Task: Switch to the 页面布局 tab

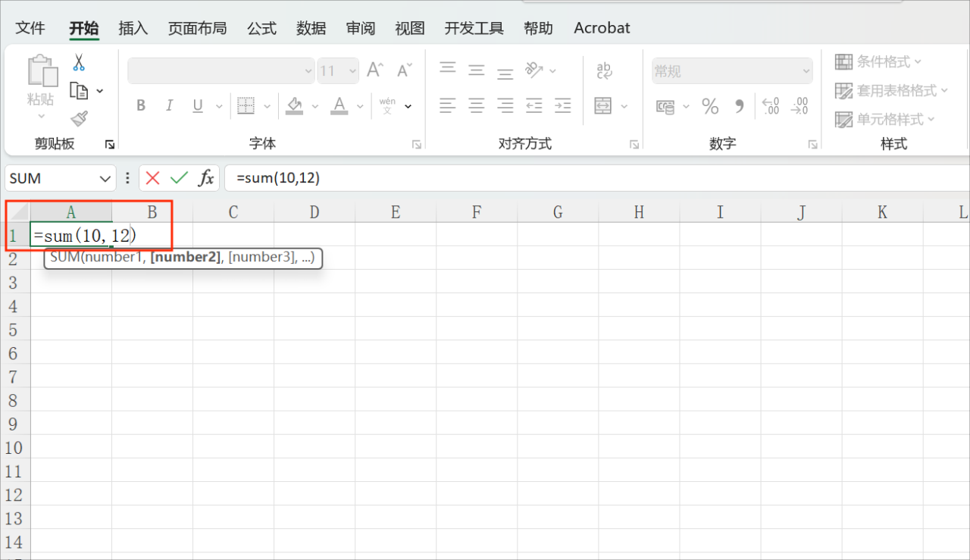Action: [197, 28]
